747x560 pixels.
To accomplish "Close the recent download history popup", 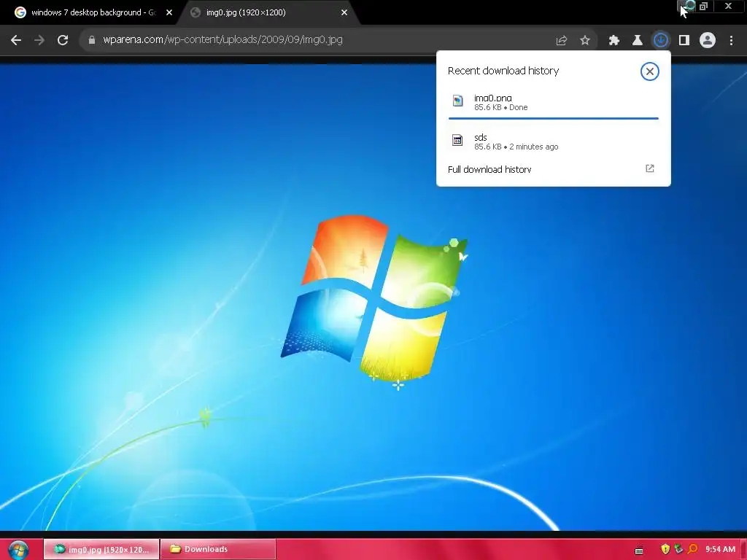I will point(650,71).
